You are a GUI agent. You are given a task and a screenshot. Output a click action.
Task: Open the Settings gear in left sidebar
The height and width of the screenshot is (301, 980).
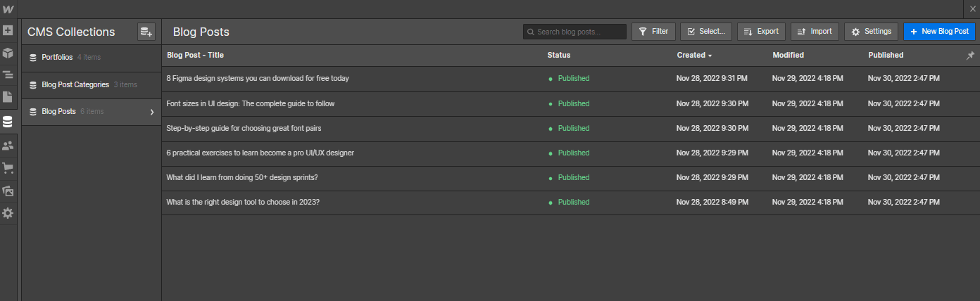pyautogui.click(x=8, y=212)
